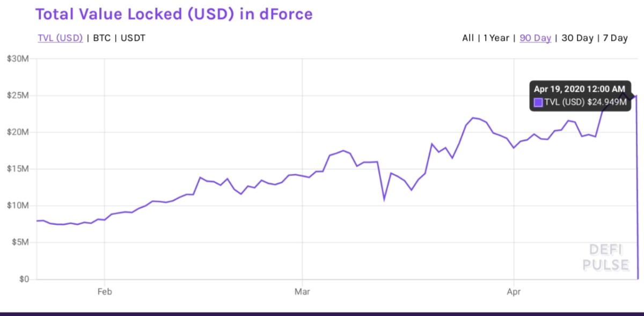The width and height of the screenshot is (644, 316).
Task: Click the $25M y-axis label
Action: pos(17,95)
